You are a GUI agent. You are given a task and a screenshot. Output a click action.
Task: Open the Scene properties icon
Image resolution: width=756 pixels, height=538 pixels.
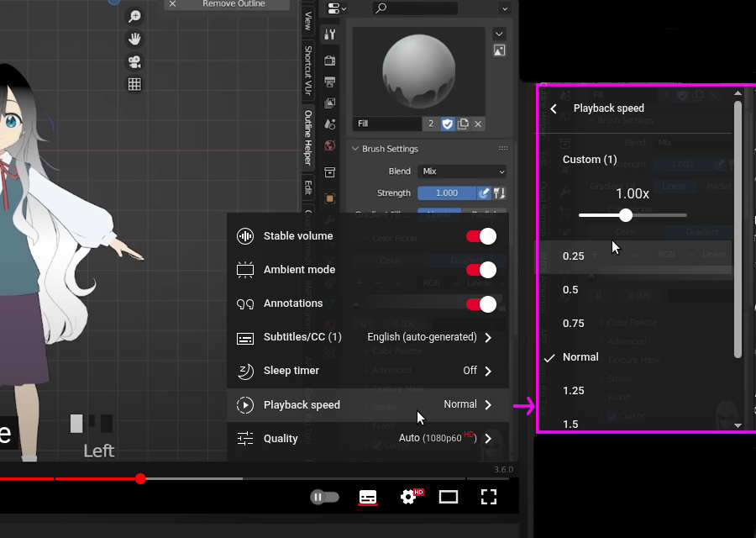[330, 124]
